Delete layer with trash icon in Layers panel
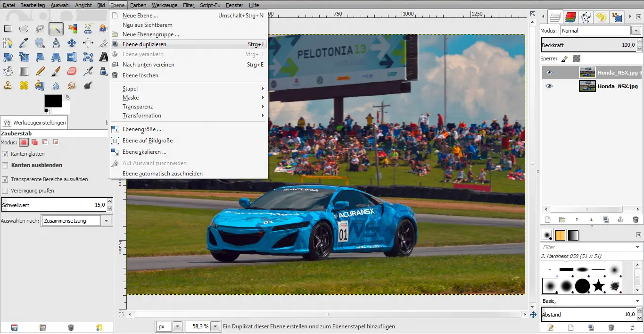The width and height of the screenshot is (644, 334). pyautogui.click(x=635, y=219)
